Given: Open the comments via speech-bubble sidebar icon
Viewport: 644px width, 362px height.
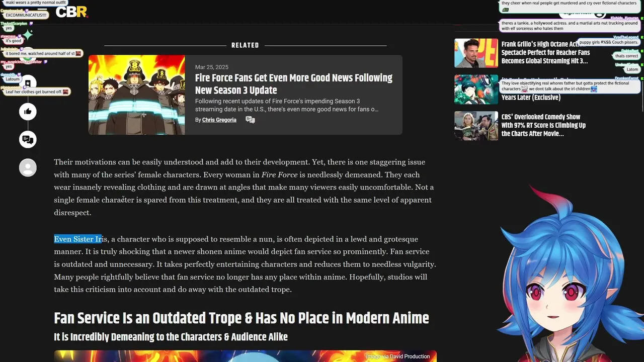Looking at the screenshot, I should click(28, 139).
